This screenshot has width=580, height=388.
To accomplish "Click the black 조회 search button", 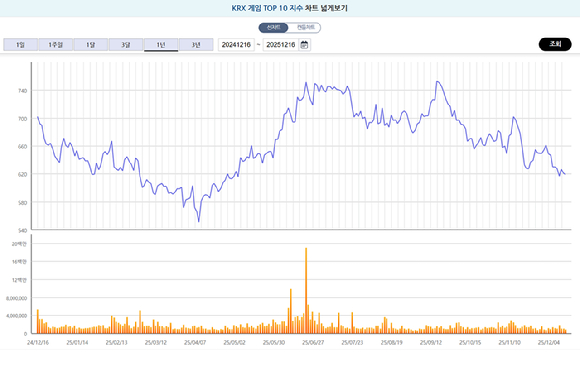I will (x=555, y=44).
